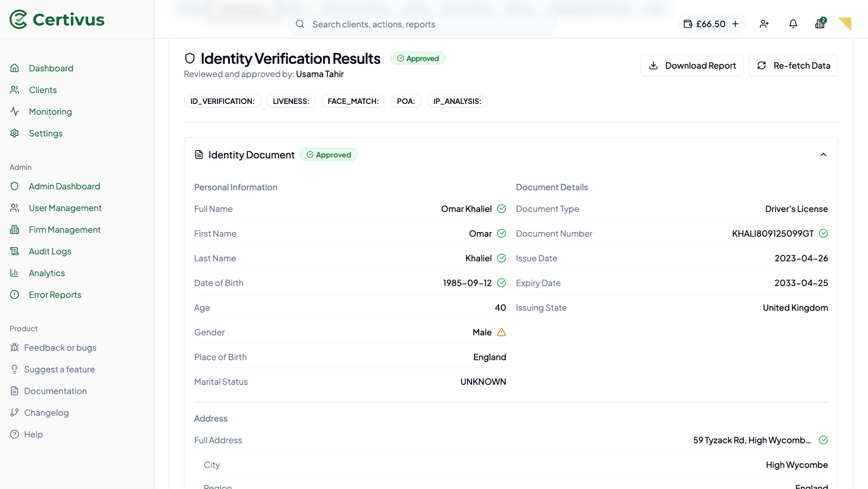Screen dimensions: 868x489
Task: Click the Identity Document file icon
Action: [x=199, y=155]
